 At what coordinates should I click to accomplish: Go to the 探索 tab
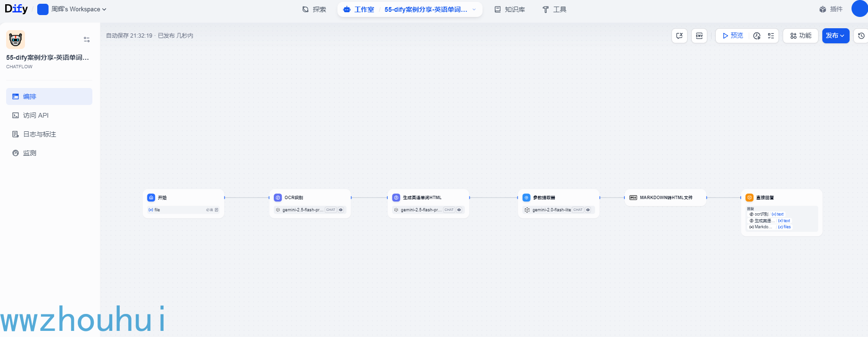pyautogui.click(x=314, y=9)
